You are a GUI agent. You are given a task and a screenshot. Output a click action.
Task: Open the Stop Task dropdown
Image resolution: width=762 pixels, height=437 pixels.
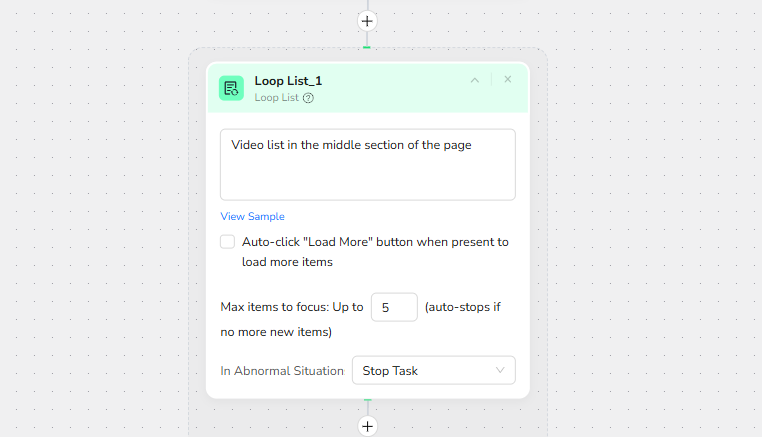click(x=433, y=370)
